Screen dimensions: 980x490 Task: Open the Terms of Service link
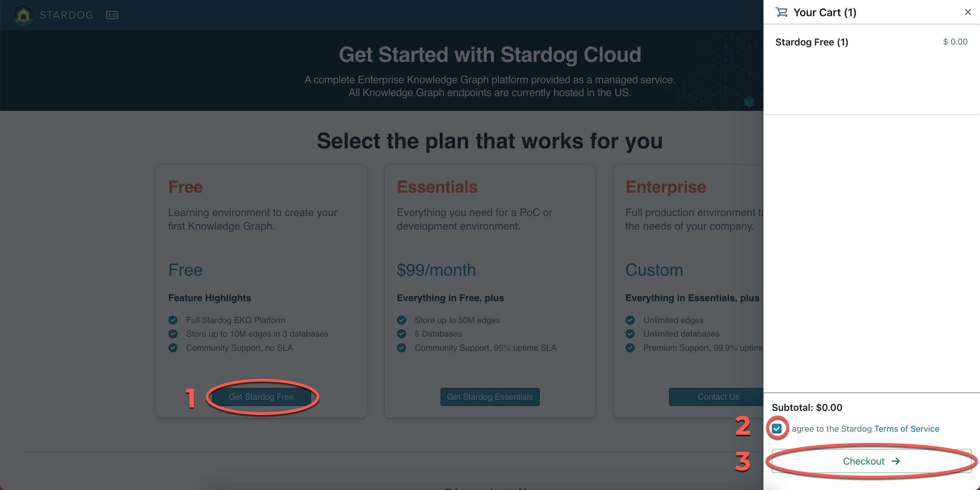click(906, 429)
